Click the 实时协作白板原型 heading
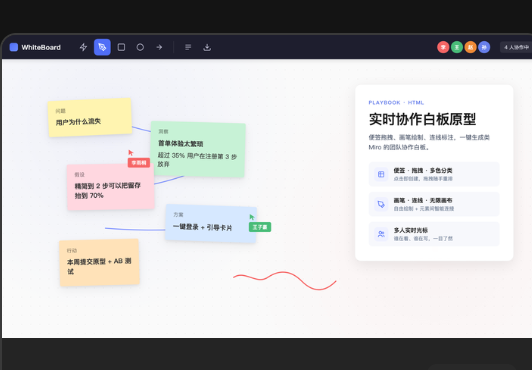 click(x=422, y=119)
